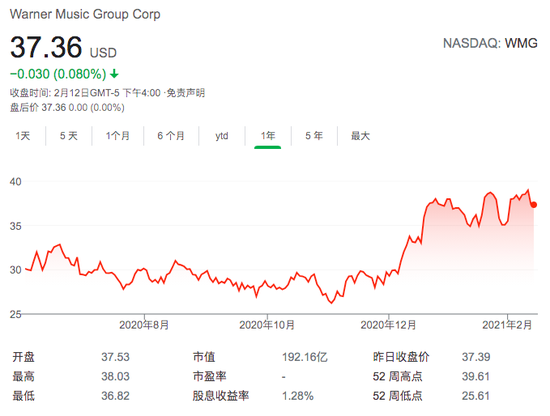The width and height of the screenshot is (550, 416).
Task: Click the 40 y-axis label
Action: click(15, 182)
